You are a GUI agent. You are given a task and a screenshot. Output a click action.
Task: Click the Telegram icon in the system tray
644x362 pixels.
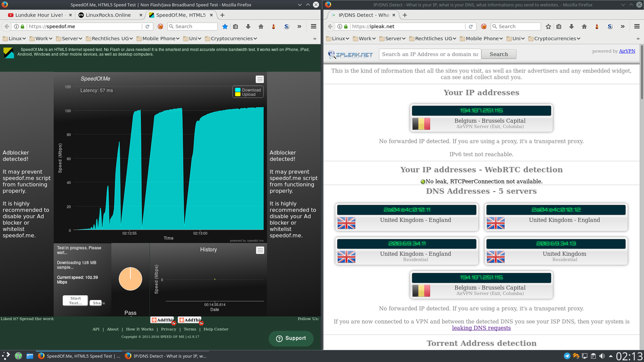click(567, 356)
